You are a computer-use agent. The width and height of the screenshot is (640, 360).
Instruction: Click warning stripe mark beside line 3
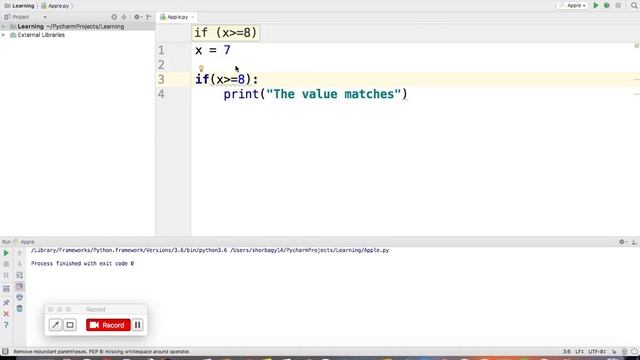pyautogui.click(x=636, y=79)
